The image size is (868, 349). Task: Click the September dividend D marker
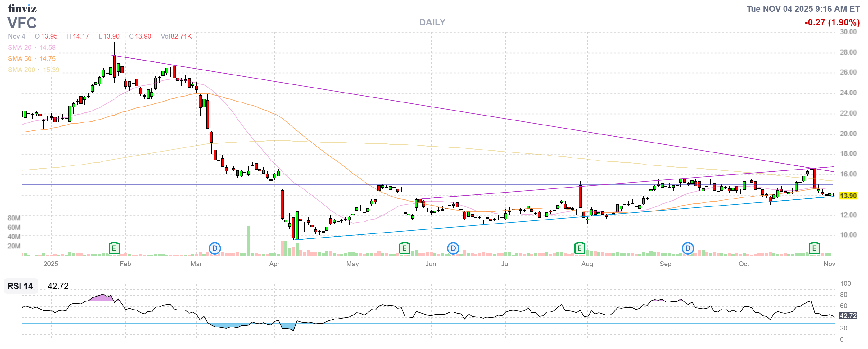point(688,249)
